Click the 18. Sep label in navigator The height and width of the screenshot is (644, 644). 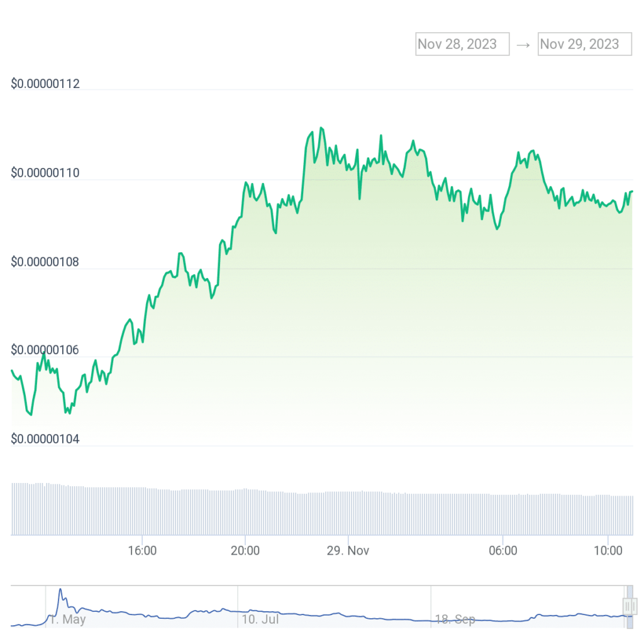click(x=455, y=619)
